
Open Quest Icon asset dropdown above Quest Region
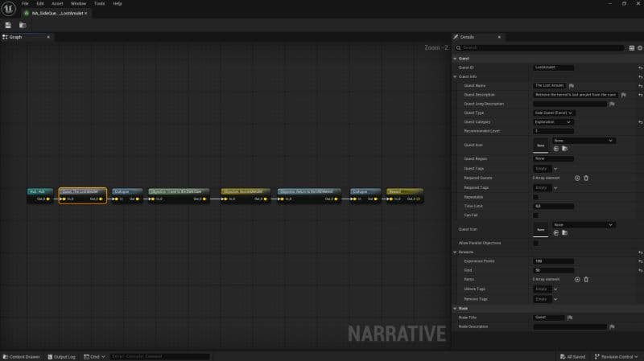[x=584, y=141]
